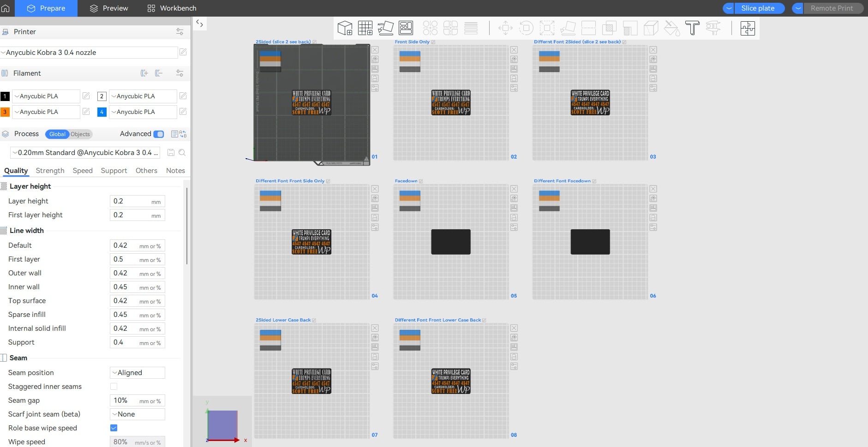
Task: Open the Support settings tab
Action: click(114, 171)
